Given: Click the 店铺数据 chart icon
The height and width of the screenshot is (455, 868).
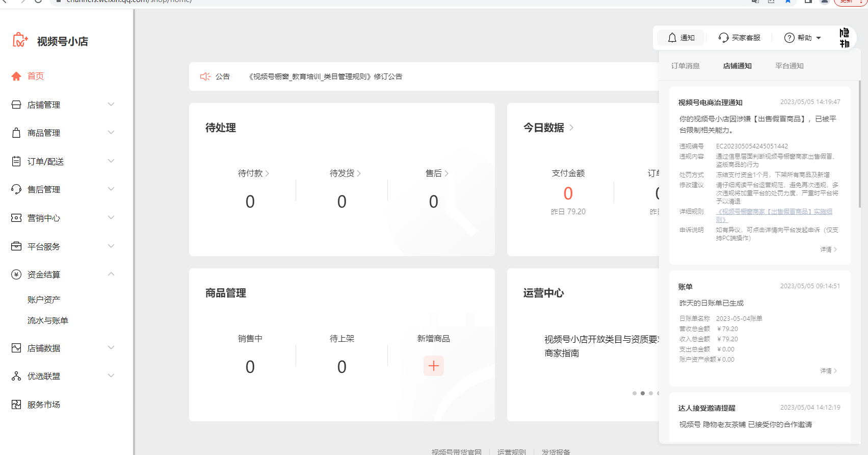Looking at the screenshot, I should [16, 348].
